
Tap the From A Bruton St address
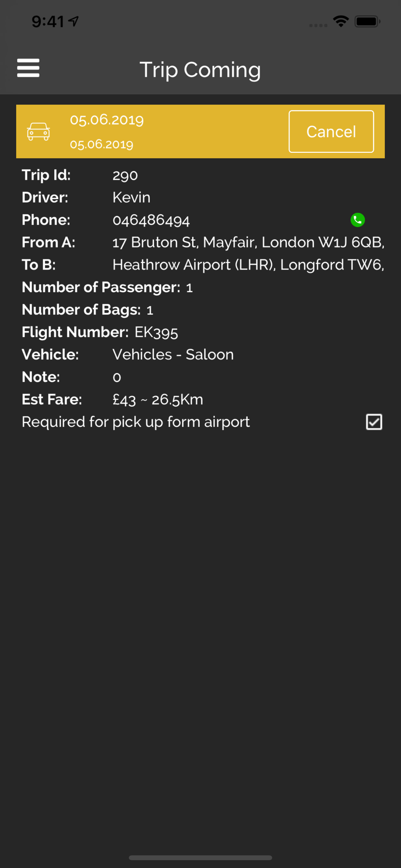[248, 242]
